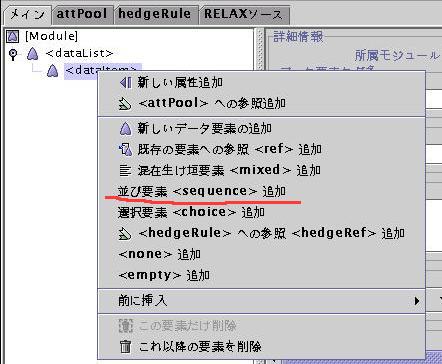Click the <ref> reference icon
The width and height of the screenshot is (442, 364).
tap(125, 150)
